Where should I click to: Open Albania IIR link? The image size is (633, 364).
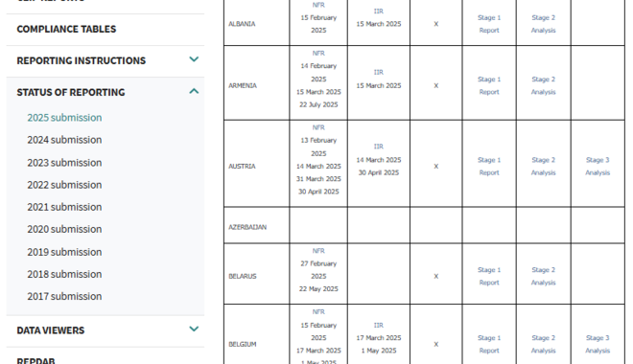(378, 11)
